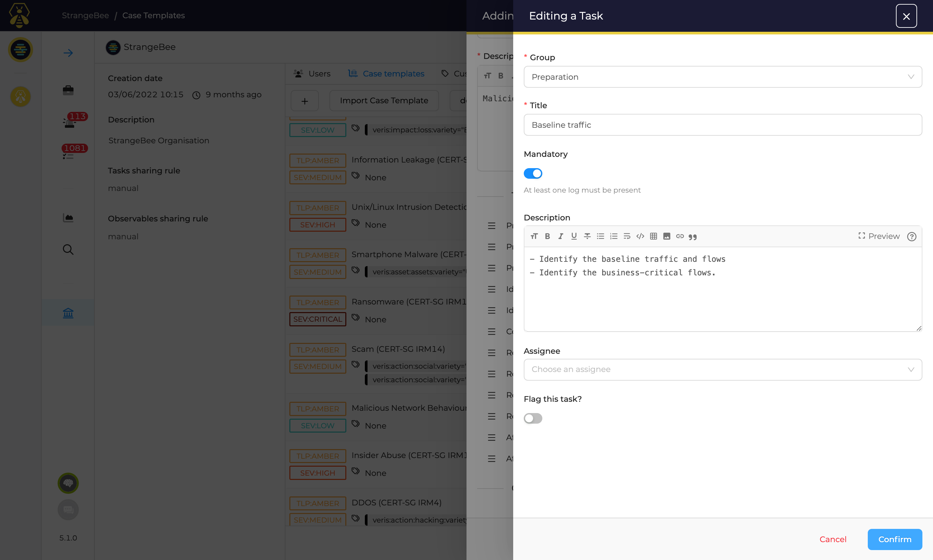Insert an image via the image icon
The image size is (933, 560).
pyautogui.click(x=666, y=236)
